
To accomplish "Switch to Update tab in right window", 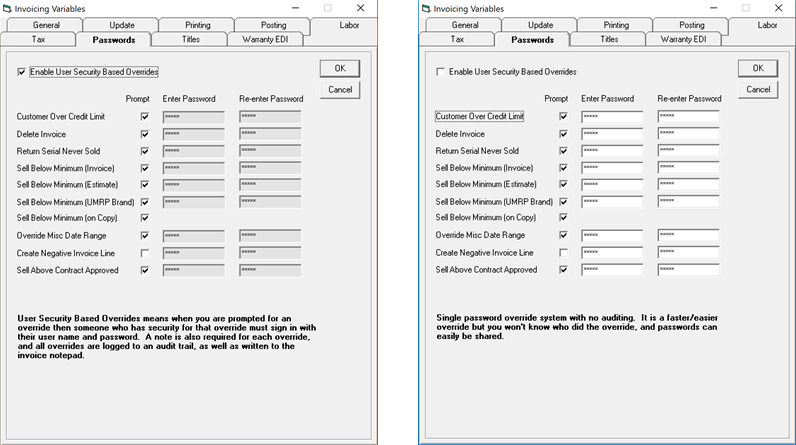I will point(540,25).
